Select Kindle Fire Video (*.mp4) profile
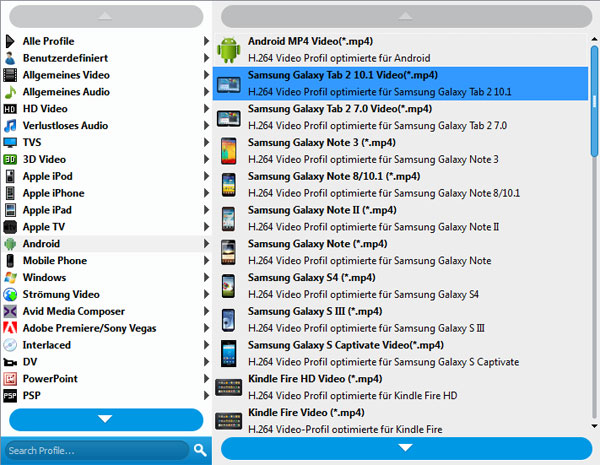The image size is (600, 465). click(400, 419)
